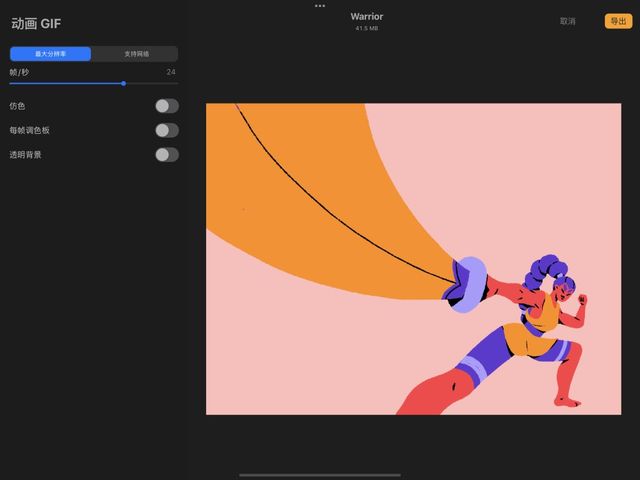Screen dimensions: 640x480
Task: Click the Warrior file title
Action: point(367,16)
